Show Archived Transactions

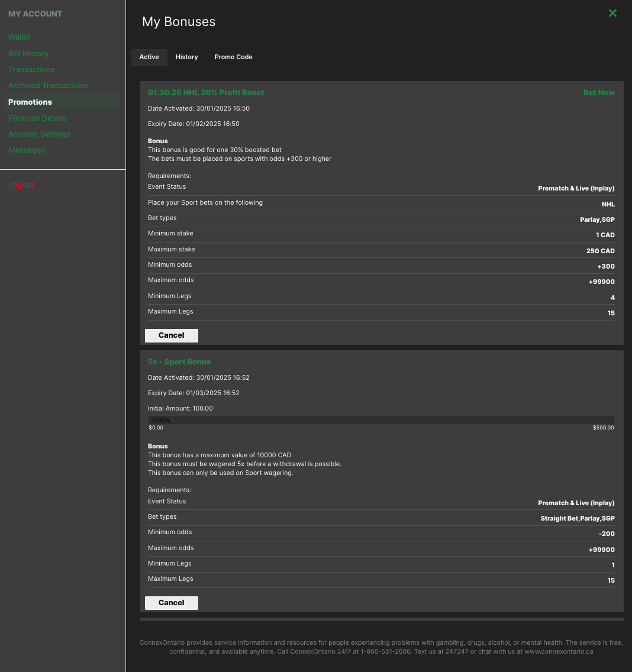coord(48,85)
